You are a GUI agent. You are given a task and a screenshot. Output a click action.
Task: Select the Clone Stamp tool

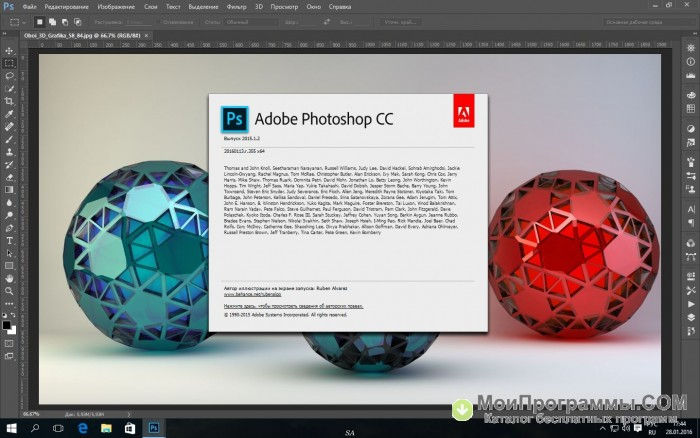tap(9, 152)
